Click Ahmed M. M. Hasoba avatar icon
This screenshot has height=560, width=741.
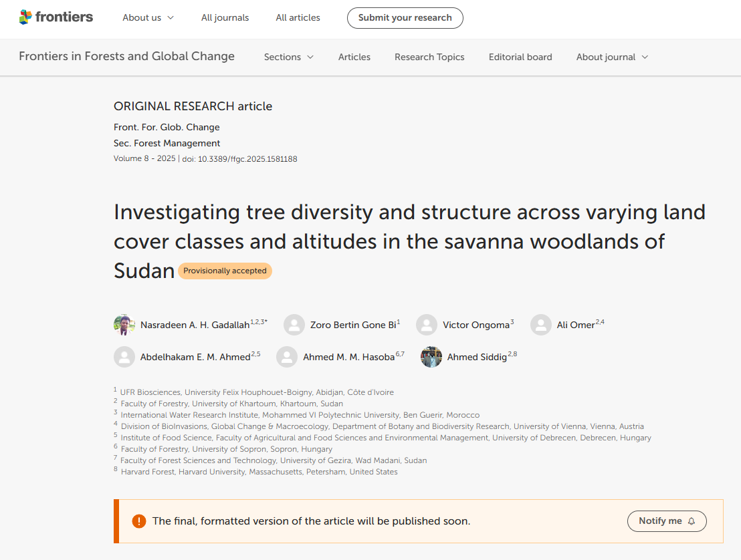click(x=287, y=357)
